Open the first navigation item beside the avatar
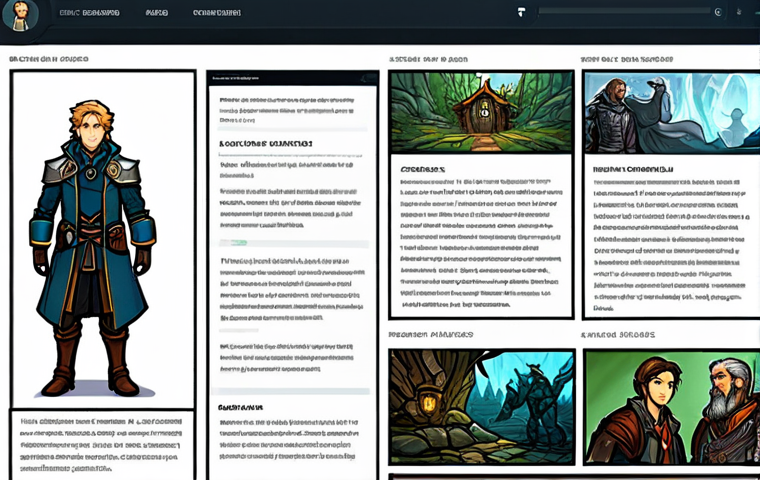 tap(89, 14)
